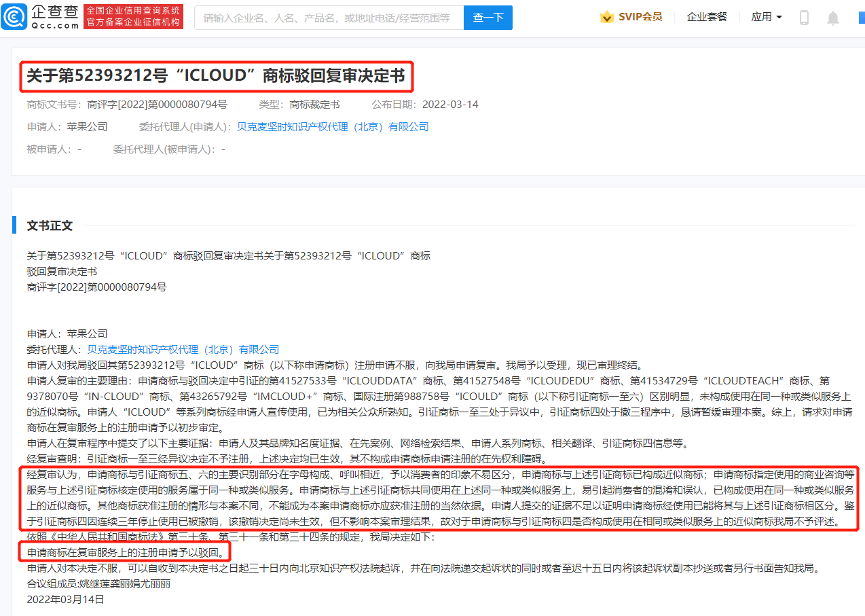Viewport: 865px width, 616px height.
Task: Expand the 应用 dropdown
Action: point(767,17)
